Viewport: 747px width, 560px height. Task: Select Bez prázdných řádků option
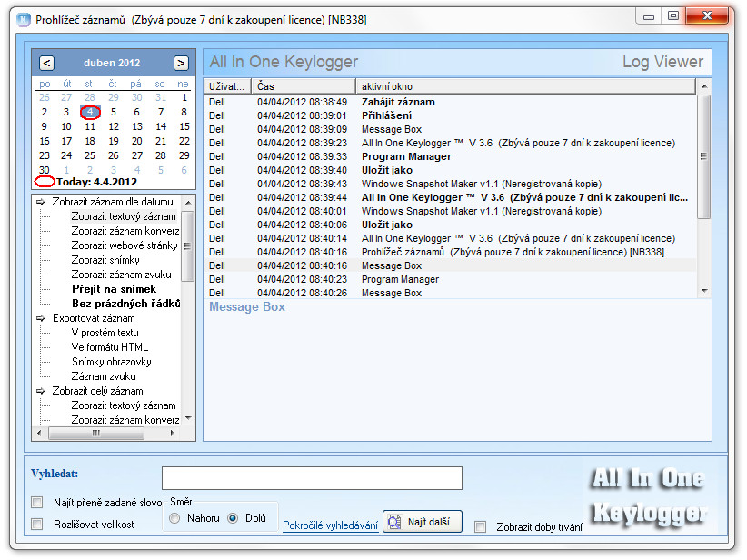pos(125,304)
